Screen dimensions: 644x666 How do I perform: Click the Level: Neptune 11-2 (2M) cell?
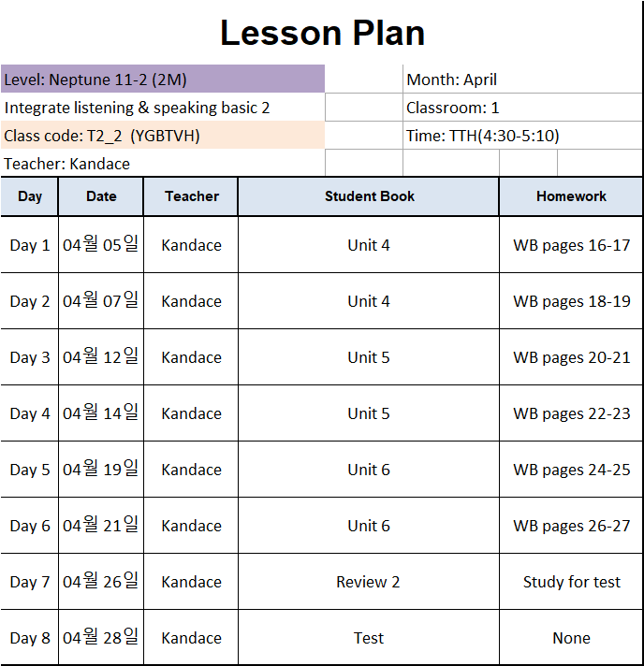point(162,79)
